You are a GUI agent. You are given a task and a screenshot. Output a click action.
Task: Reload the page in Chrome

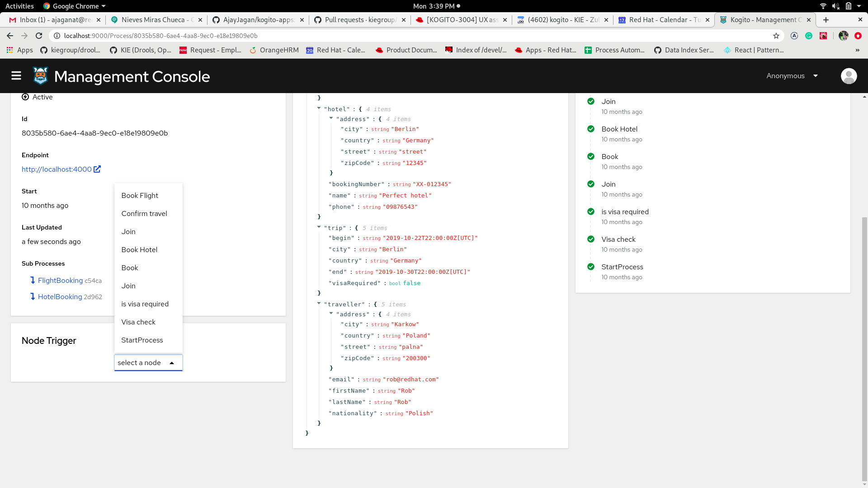(39, 36)
